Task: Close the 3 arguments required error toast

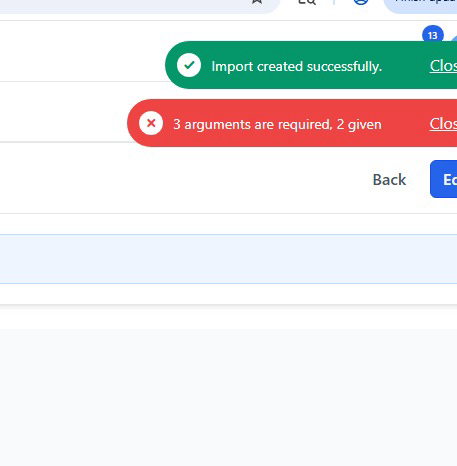Action: click(443, 124)
